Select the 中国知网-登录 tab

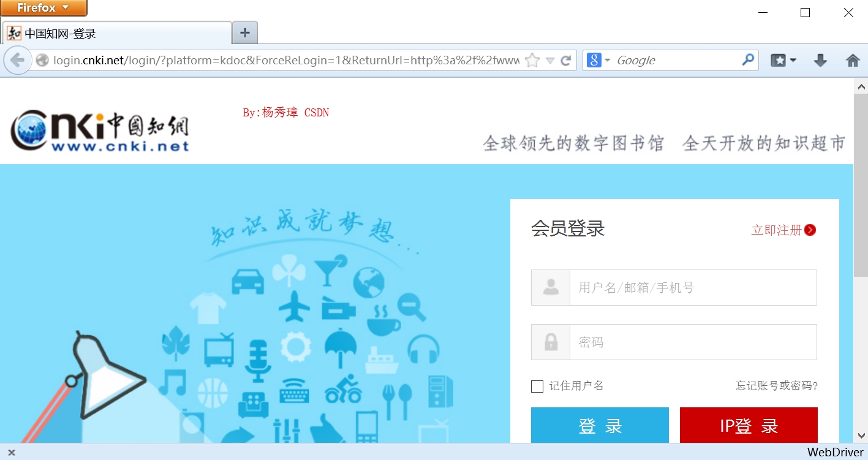pos(118,33)
